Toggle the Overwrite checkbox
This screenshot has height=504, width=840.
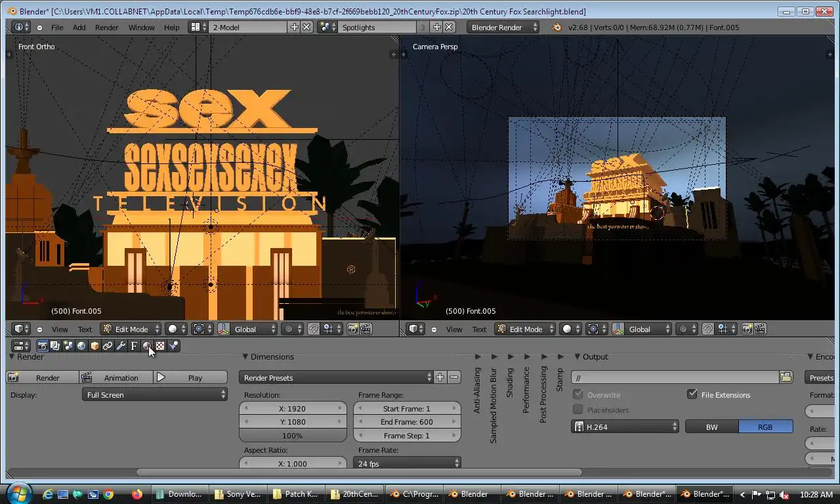point(578,394)
